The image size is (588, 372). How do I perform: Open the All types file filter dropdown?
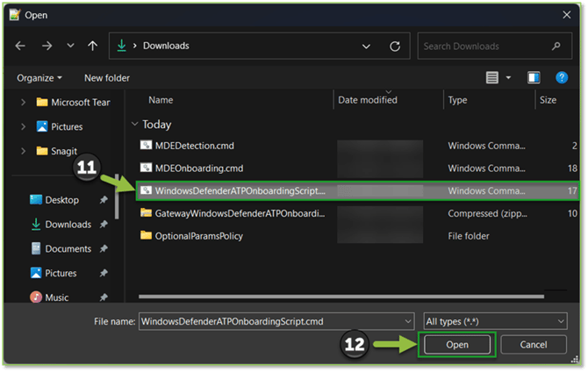495,321
